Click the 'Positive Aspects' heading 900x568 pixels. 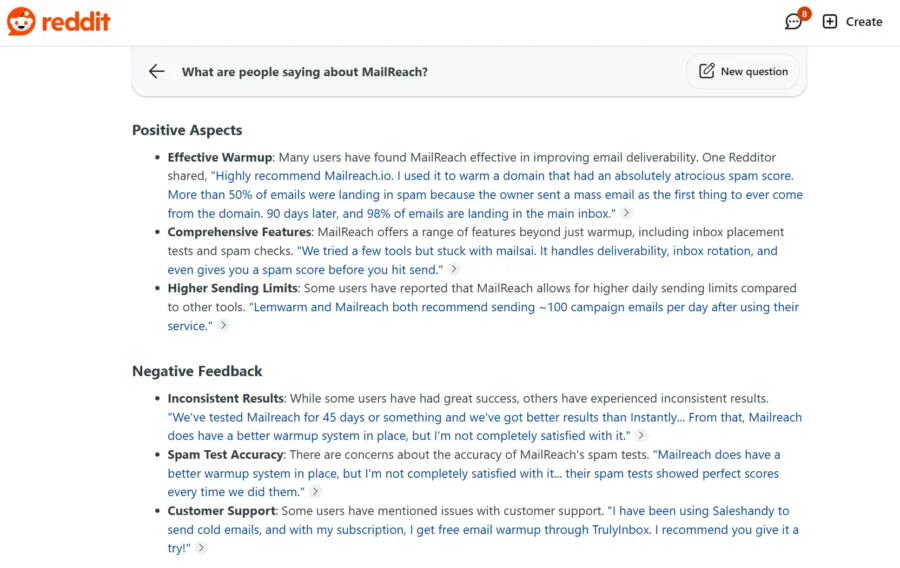tap(187, 130)
